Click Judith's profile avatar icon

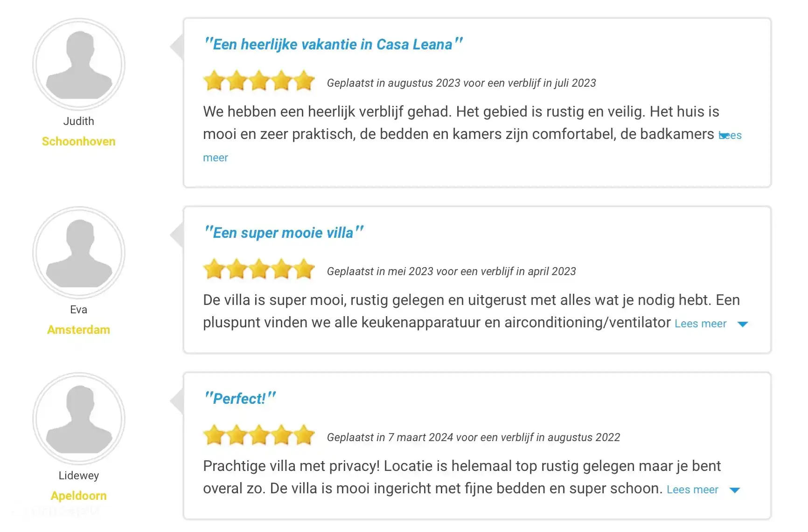(x=79, y=64)
